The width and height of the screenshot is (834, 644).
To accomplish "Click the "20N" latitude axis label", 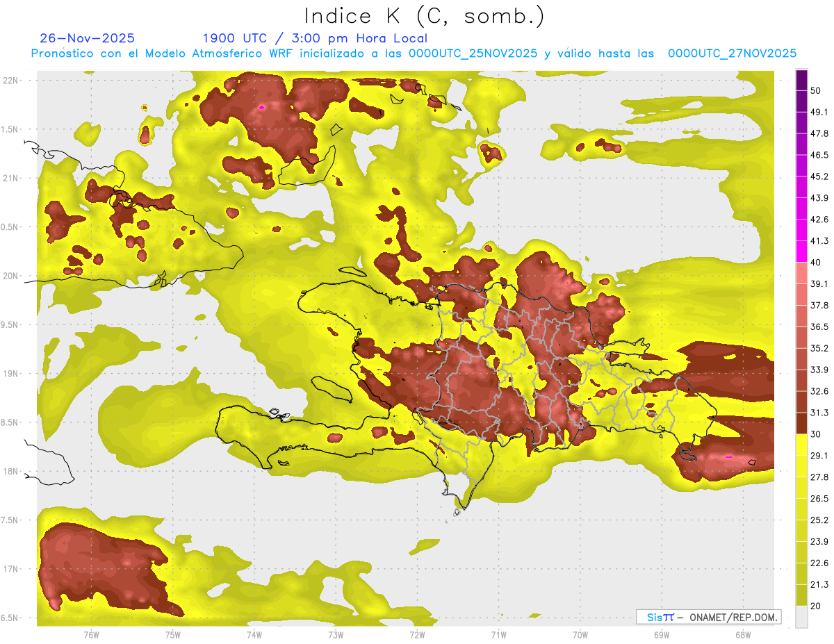I will click(10, 276).
